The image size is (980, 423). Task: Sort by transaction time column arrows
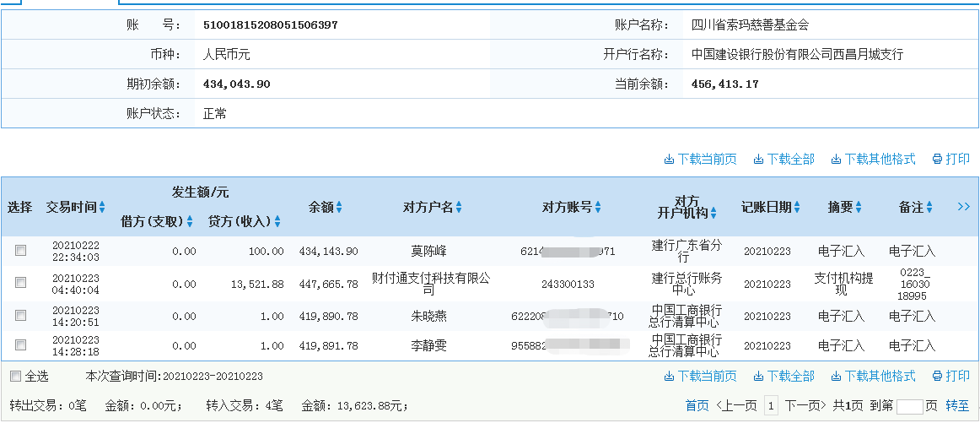pos(102,207)
